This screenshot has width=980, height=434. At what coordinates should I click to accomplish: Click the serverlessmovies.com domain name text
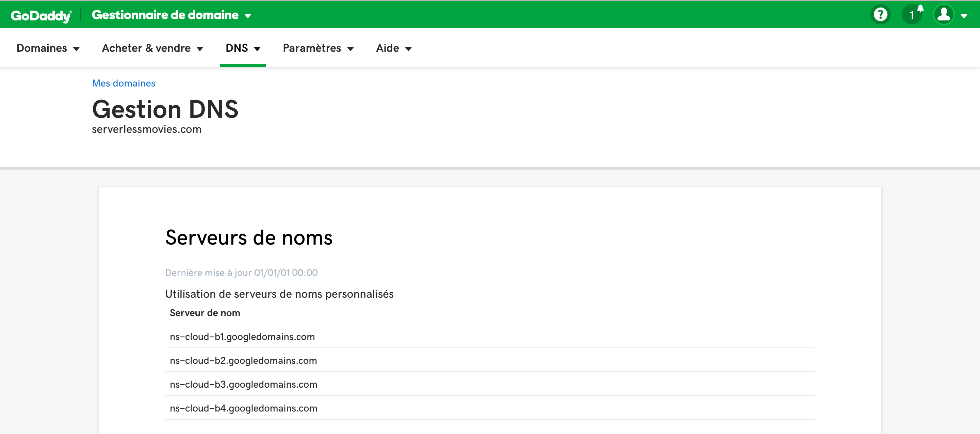click(x=147, y=129)
